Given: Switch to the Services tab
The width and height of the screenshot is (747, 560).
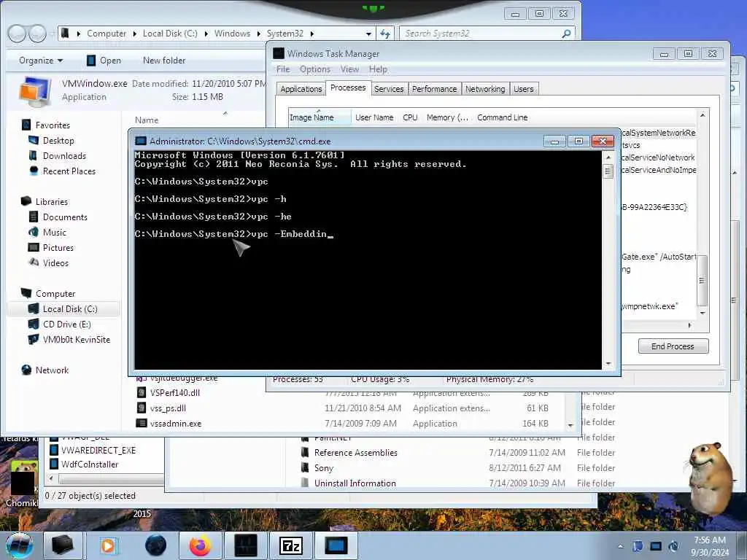Looking at the screenshot, I should (389, 89).
